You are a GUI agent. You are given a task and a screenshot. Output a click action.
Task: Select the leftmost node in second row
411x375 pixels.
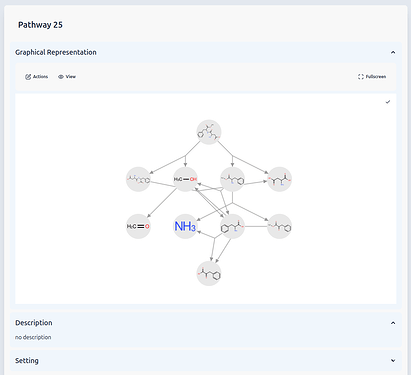point(138,179)
